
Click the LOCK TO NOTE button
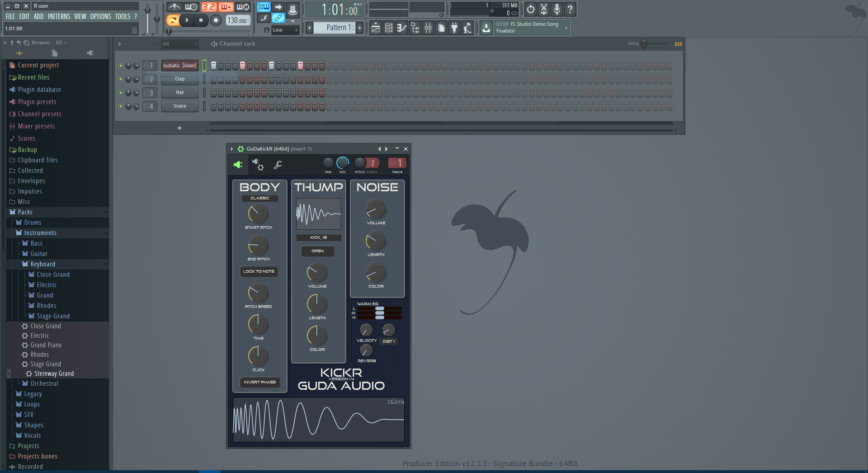259,271
